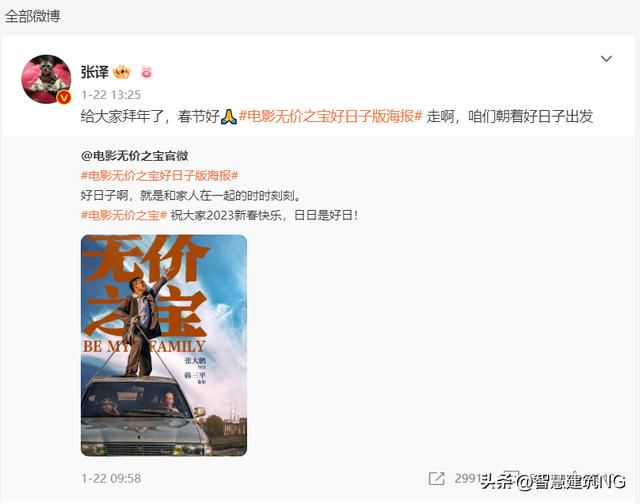640x504 pixels.
Task: Click the orange verified V badge
Action: (64, 98)
